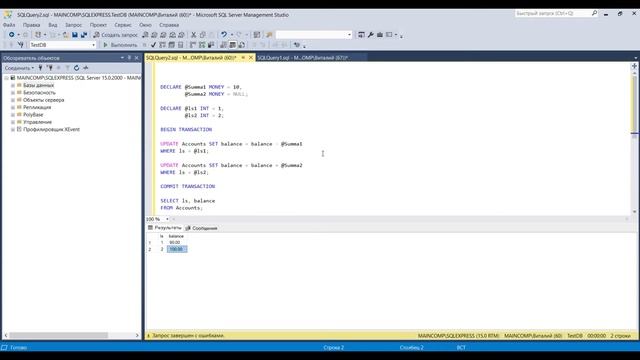640x360 pixels.
Task: Click Refresh icon in Object Explorer
Action: (76, 68)
